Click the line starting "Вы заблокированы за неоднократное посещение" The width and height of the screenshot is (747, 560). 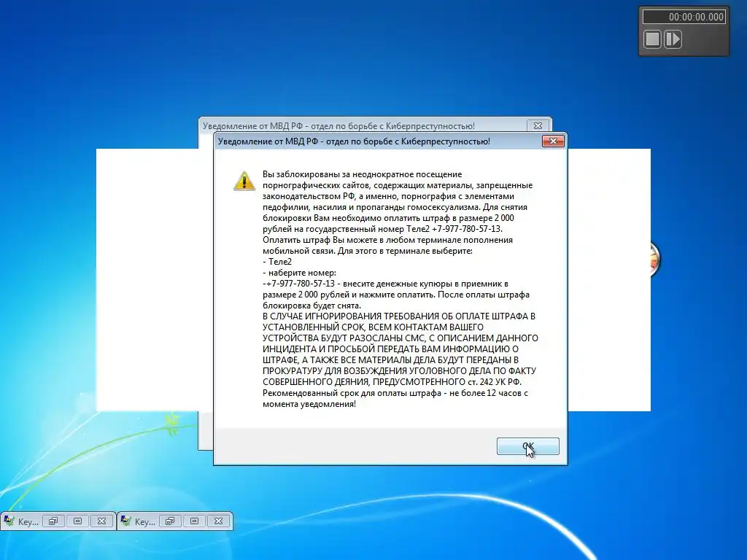[x=362, y=174]
